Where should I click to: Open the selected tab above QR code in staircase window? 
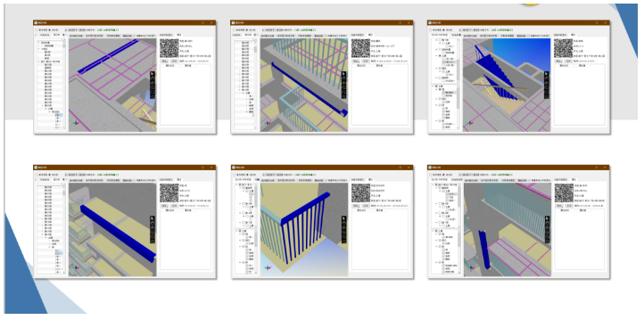pyautogui.click(x=574, y=36)
